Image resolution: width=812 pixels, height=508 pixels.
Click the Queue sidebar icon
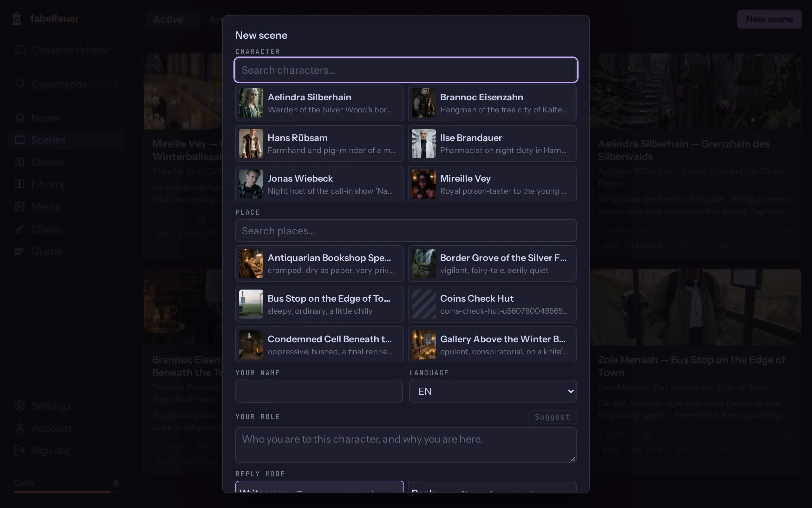[20, 251]
